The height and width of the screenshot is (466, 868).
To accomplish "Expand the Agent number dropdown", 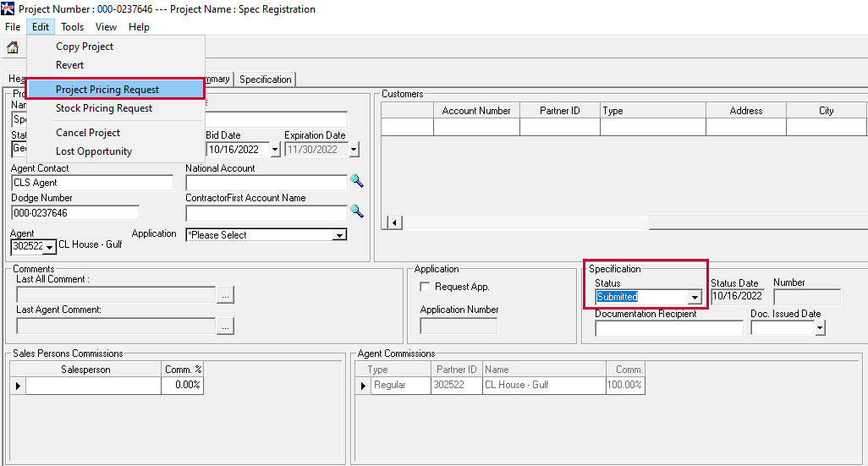I will click(x=50, y=247).
